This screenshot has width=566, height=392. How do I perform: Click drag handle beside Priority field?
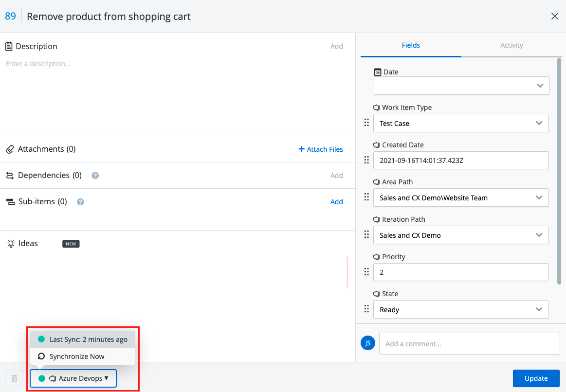click(367, 272)
